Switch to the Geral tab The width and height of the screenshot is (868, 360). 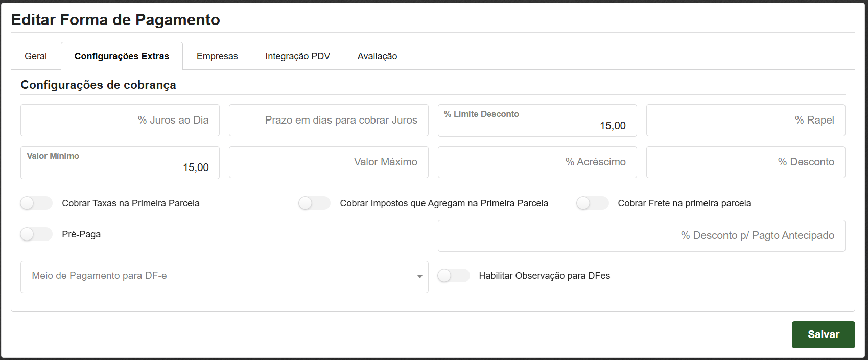coord(36,56)
